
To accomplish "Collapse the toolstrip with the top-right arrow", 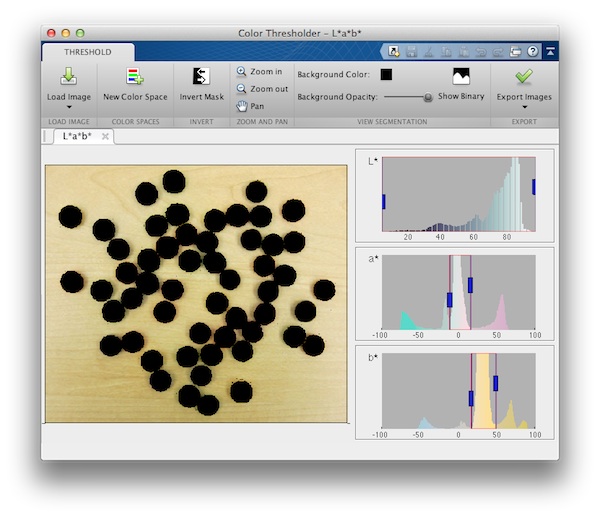I will [x=550, y=51].
